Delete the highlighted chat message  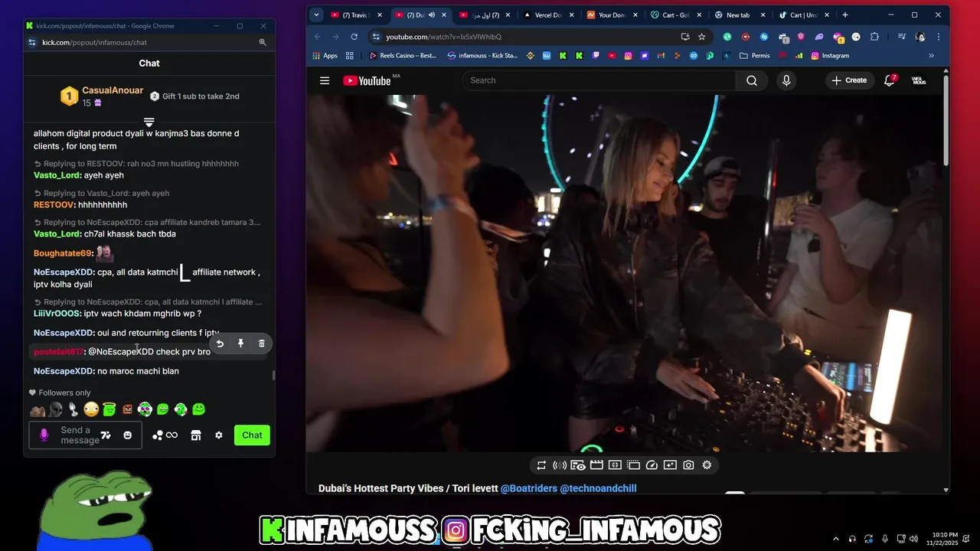coord(261,344)
